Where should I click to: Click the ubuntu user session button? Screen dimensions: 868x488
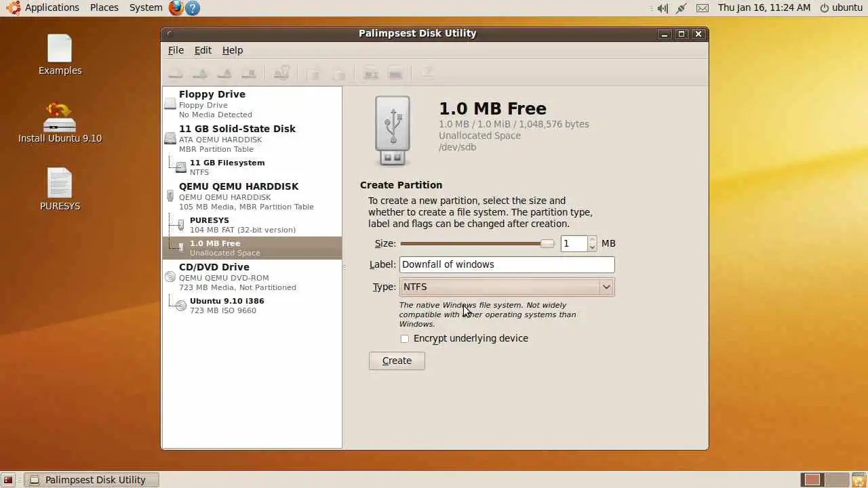(841, 7)
